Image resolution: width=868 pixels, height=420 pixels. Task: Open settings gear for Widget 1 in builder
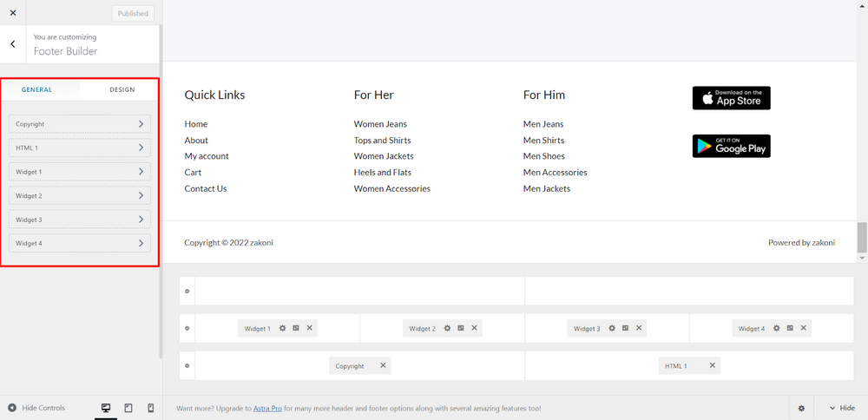[x=282, y=329]
